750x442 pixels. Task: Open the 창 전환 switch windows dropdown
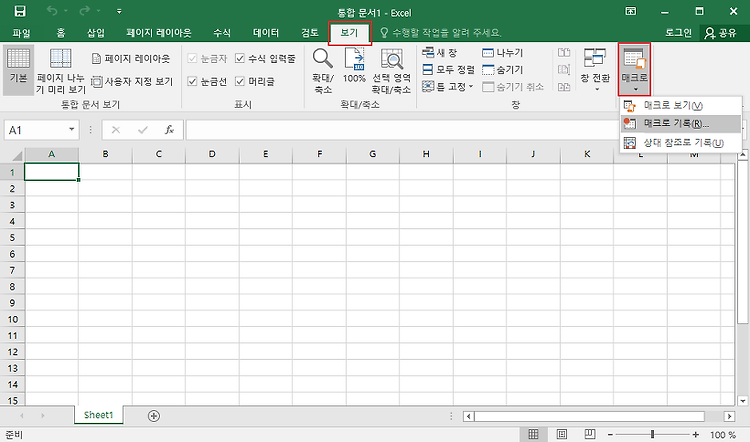tap(595, 70)
